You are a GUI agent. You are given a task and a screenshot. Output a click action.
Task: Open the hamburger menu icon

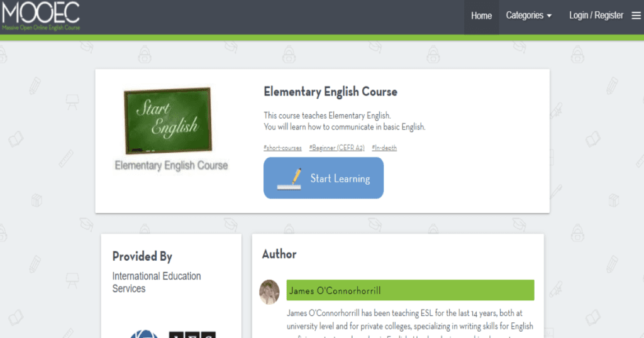pyautogui.click(x=636, y=16)
